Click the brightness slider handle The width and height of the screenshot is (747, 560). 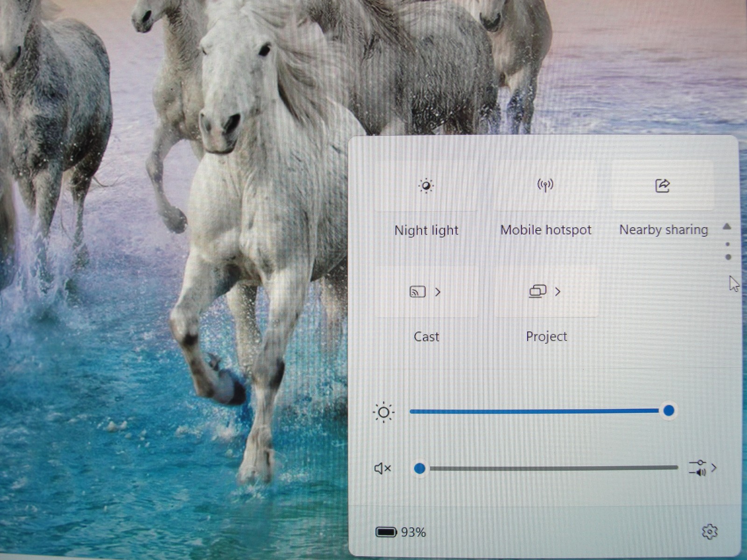tap(669, 411)
